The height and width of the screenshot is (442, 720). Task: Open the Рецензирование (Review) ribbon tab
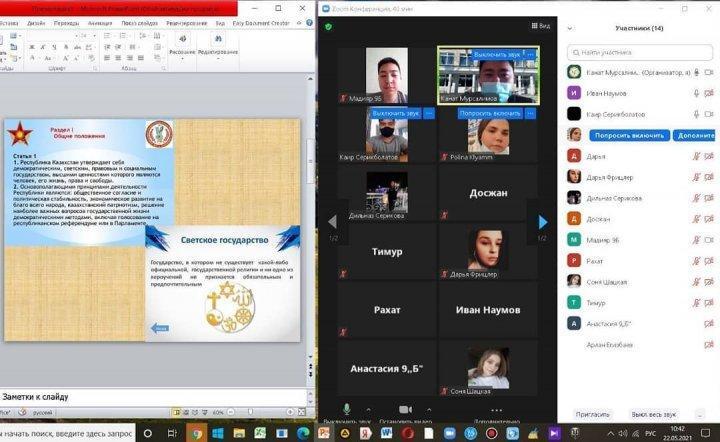pos(186,22)
